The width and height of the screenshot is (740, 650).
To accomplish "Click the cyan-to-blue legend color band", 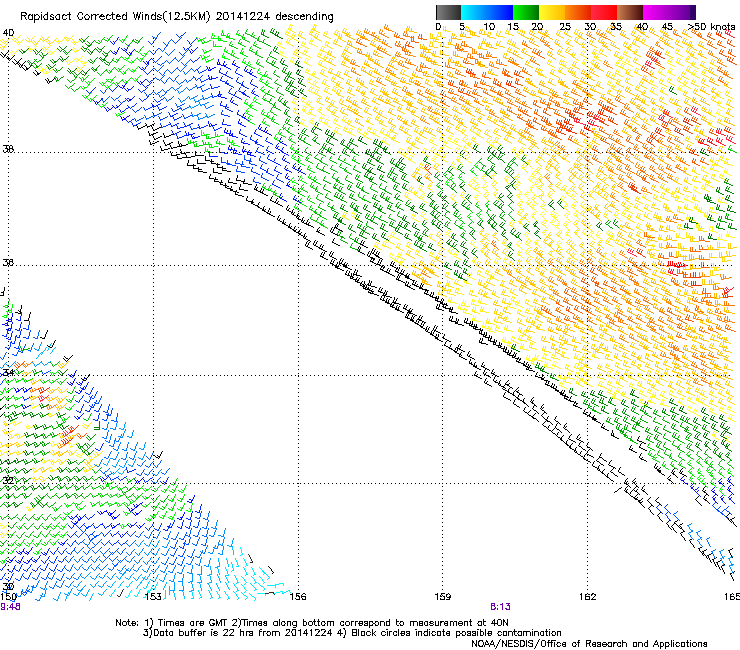I will click(487, 12).
